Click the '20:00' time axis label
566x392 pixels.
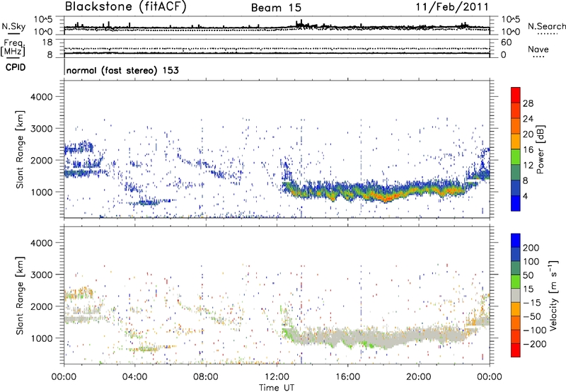pos(419,377)
